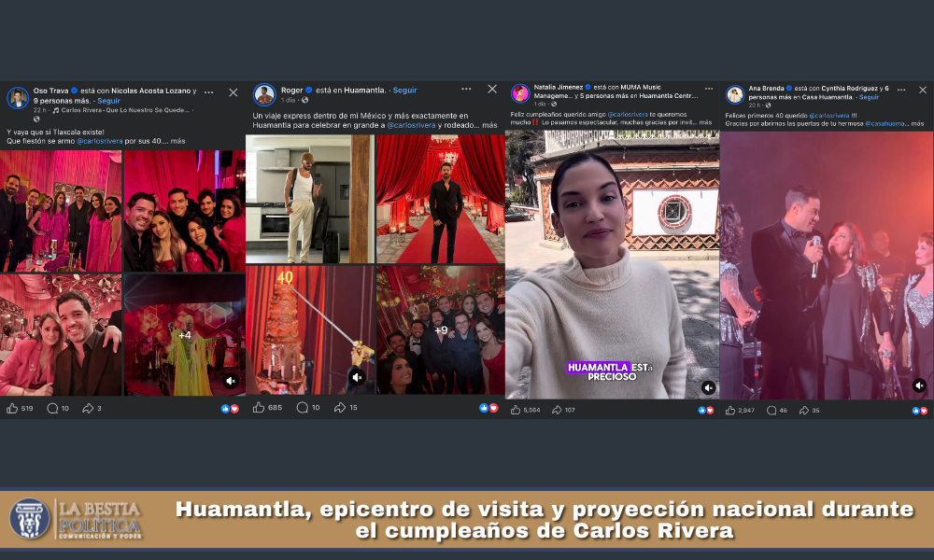Screen dimensions: 934x560
Task: Unmute Ana Brenda's concert video
Action: (x=919, y=385)
